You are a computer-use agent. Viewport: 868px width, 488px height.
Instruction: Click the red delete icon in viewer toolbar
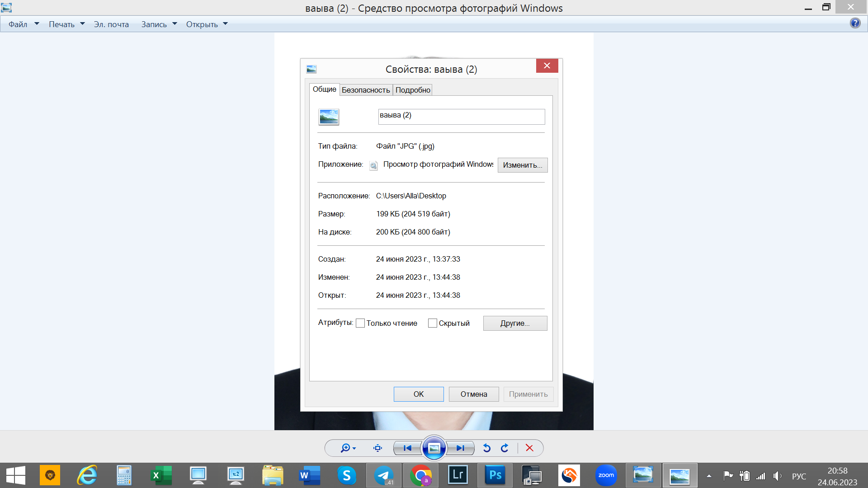coord(529,448)
